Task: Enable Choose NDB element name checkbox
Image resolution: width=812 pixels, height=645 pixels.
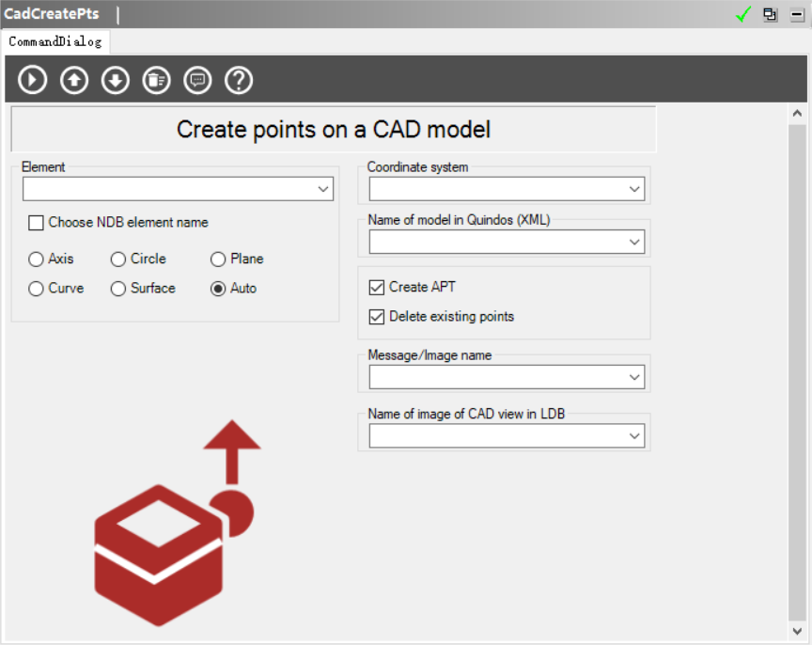Action: coord(37,223)
